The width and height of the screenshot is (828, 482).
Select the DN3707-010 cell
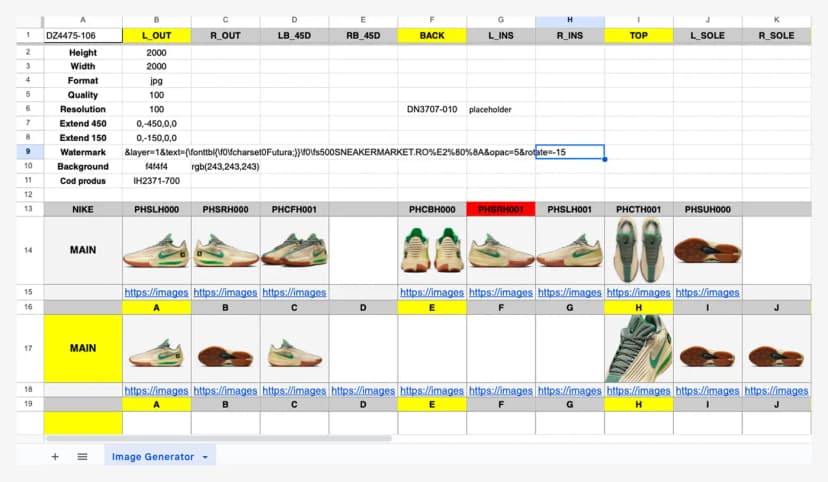[x=431, y=109]
